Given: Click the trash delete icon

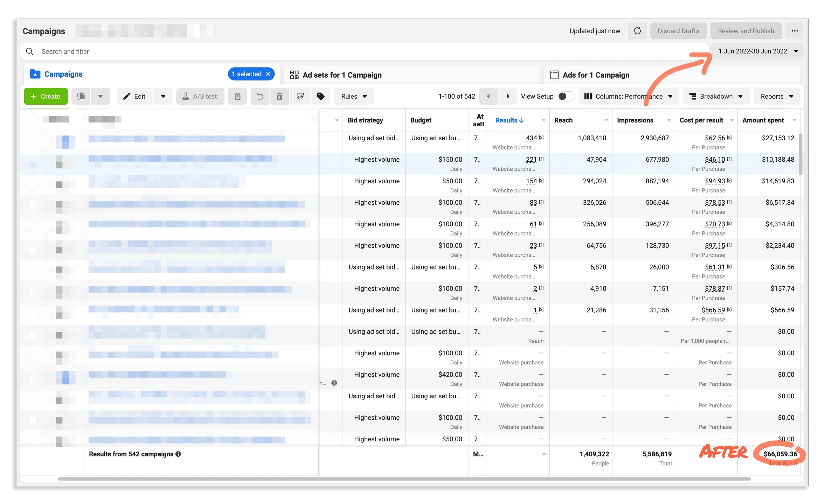Looking at the screenshot, I should (279, 96).
